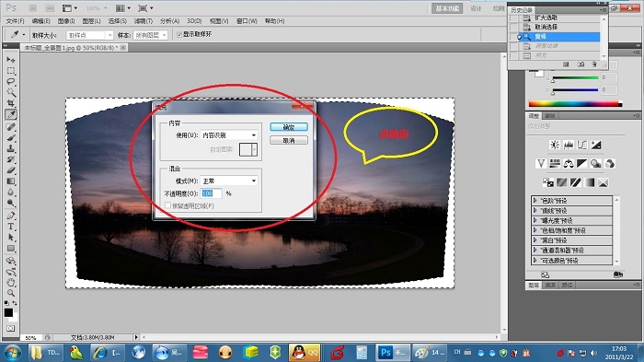Add an Invert adjustment
The width and height of the screenshot is (644, 362).
pyautogui.click(x=548, y=182)
